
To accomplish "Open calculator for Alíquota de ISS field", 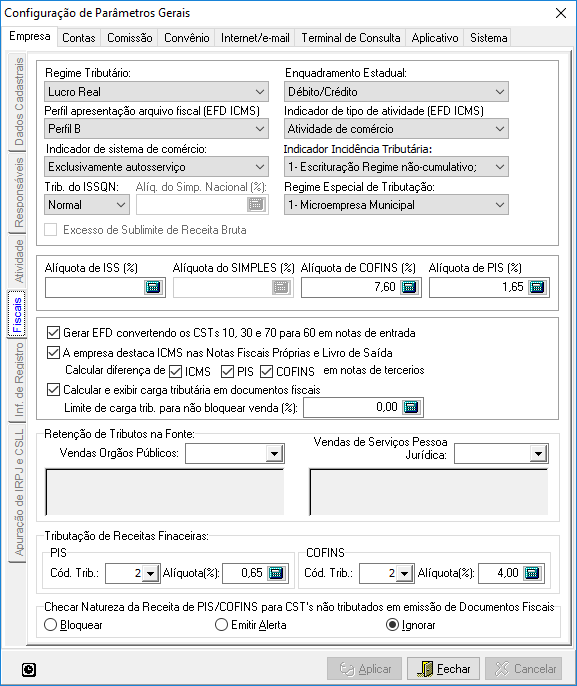I will [x=153, y=287].
